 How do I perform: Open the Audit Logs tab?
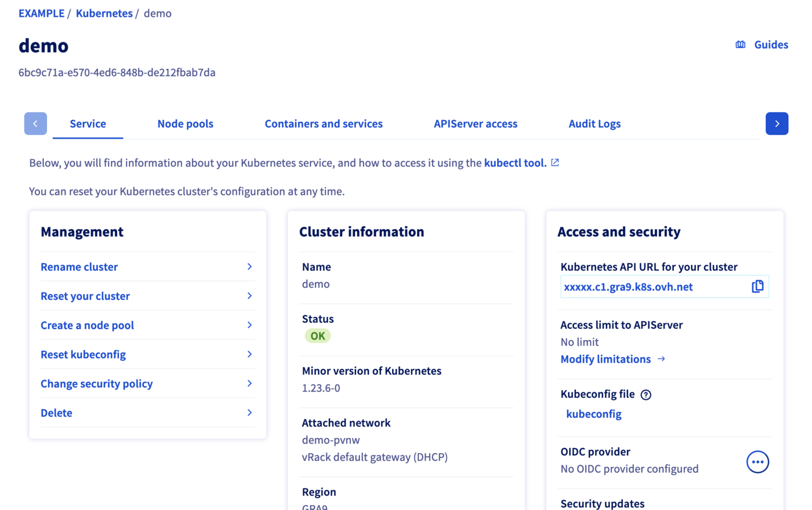(594, 124)
